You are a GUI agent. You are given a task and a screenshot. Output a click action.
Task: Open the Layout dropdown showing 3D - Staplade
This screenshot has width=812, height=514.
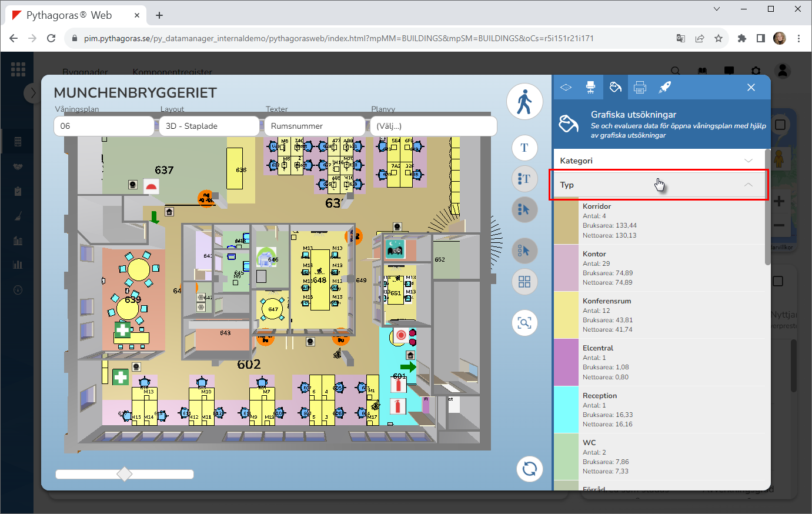(x=209, y=126)
